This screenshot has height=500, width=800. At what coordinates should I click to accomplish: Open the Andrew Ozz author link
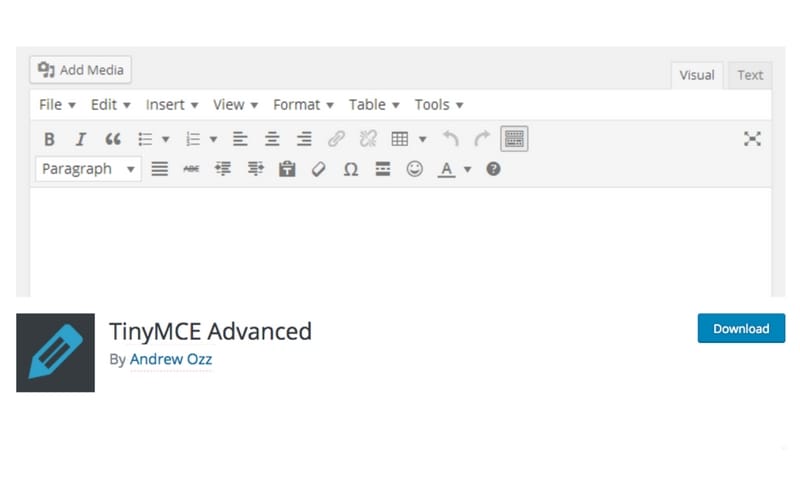(171, 359)
